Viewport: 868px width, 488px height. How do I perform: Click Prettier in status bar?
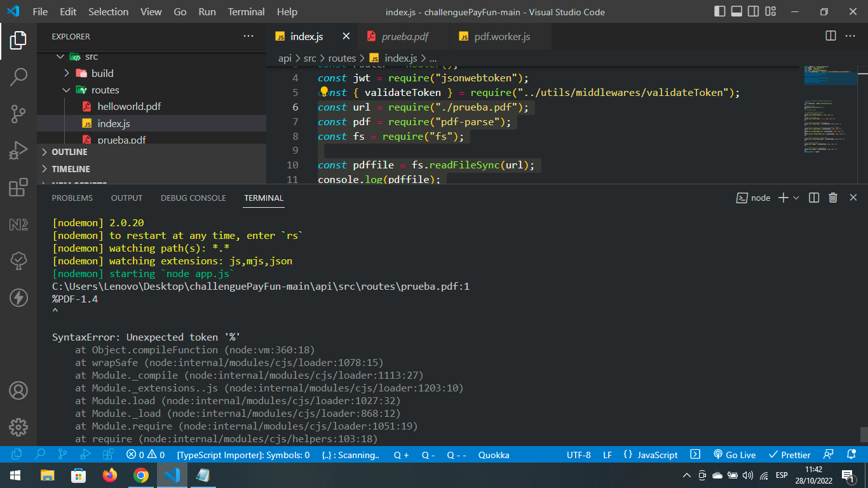point(790,455)
